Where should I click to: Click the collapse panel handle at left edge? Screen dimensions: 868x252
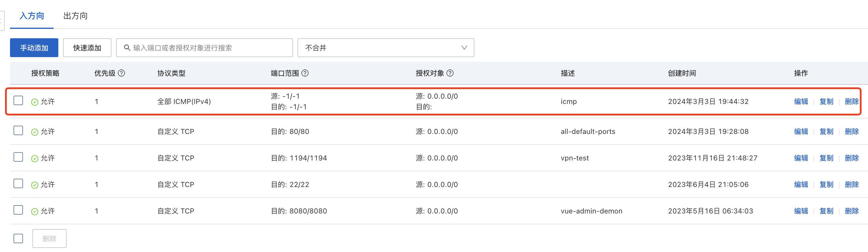coord(2,21)
